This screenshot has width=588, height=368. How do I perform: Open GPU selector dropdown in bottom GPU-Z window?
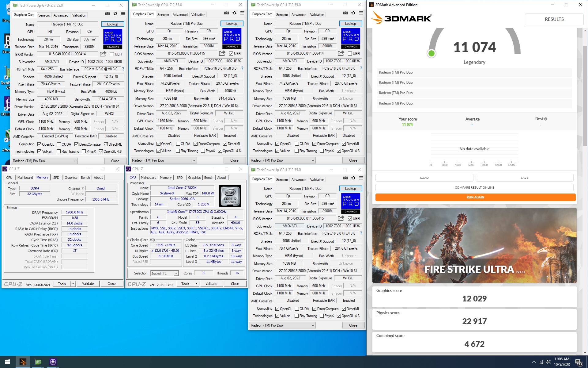[283, 325]
